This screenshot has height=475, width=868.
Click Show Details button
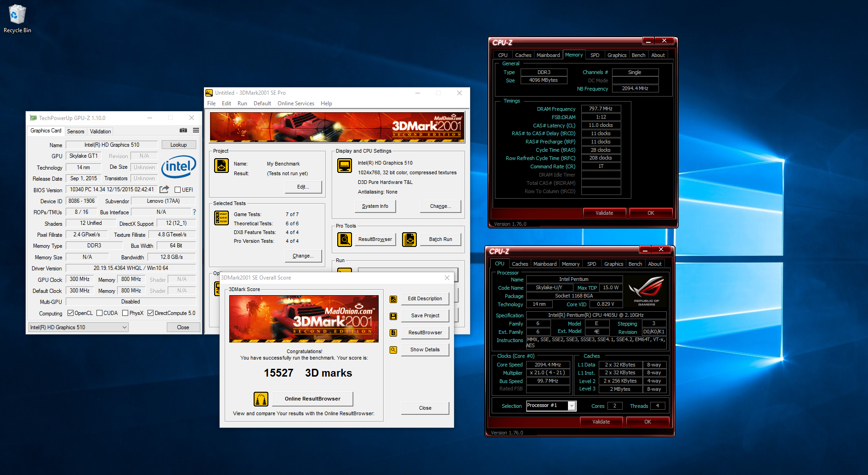coord(425,349)
